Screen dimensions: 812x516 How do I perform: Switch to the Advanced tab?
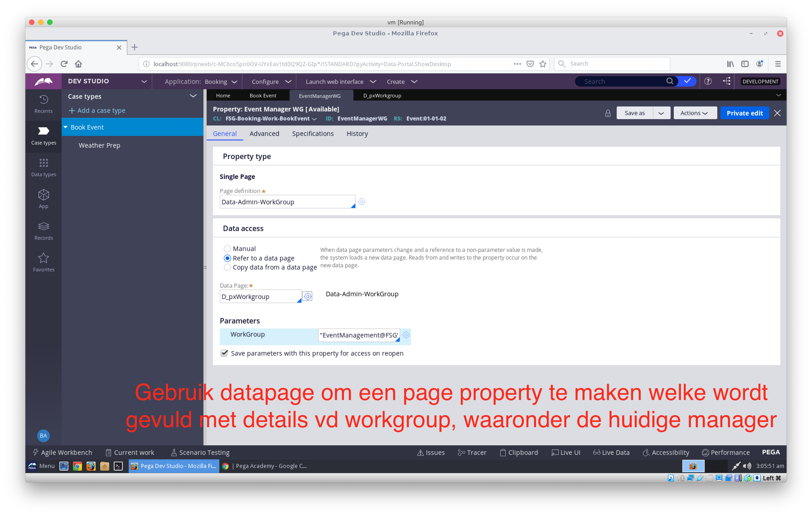click(264, 133)
